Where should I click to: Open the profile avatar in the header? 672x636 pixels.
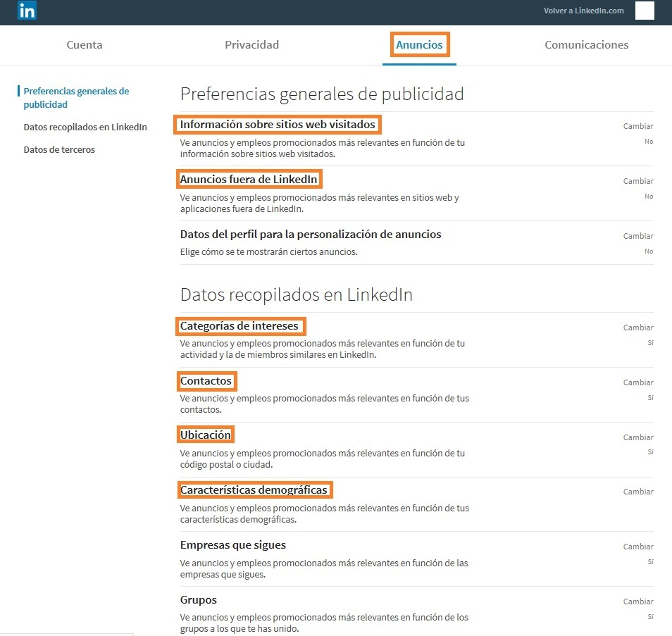[644, 11]
